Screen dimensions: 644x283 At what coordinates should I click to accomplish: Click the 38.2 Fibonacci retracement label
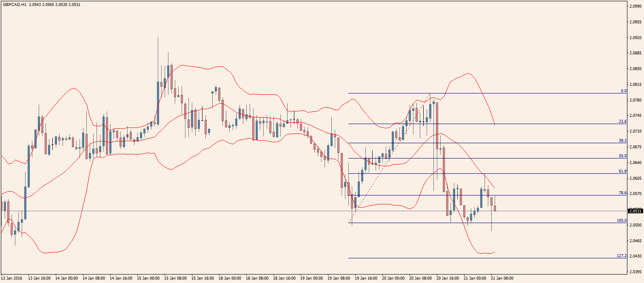(623, 141)
